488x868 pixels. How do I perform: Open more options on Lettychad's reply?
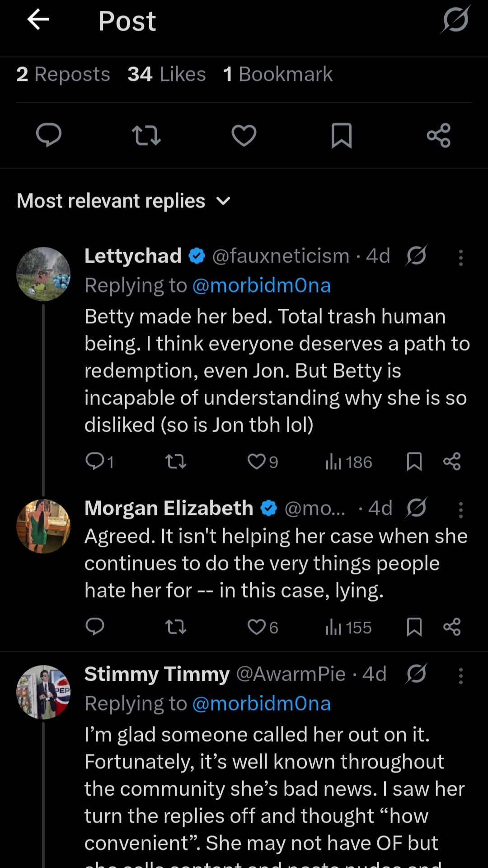click(460, 258)
